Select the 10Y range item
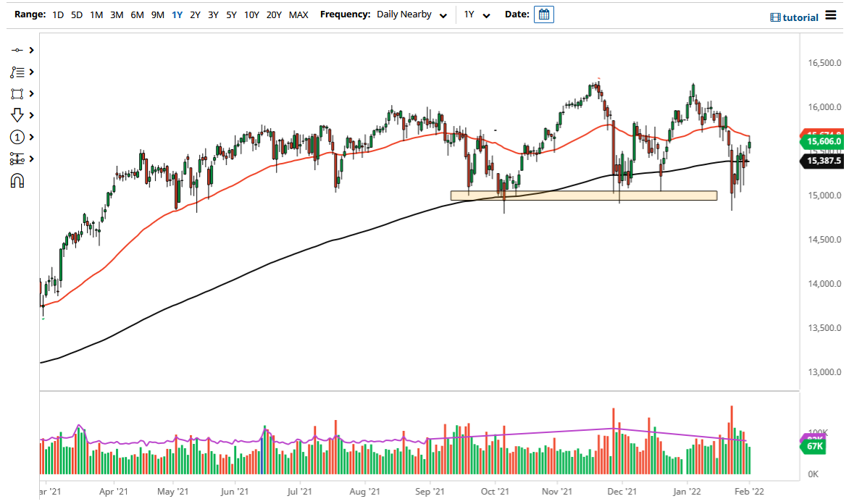The height and width of the screenshot is (504, 849). (x=251, y=14)
